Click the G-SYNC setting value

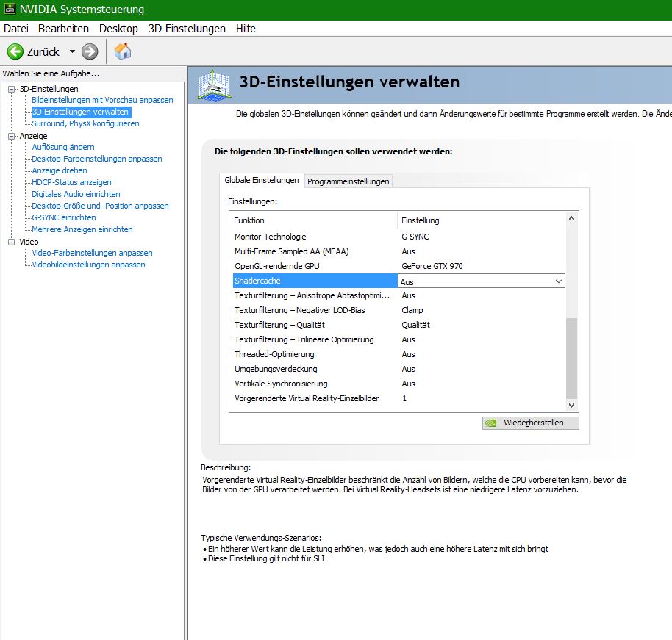pyautogui.click(x=415, y=237)
